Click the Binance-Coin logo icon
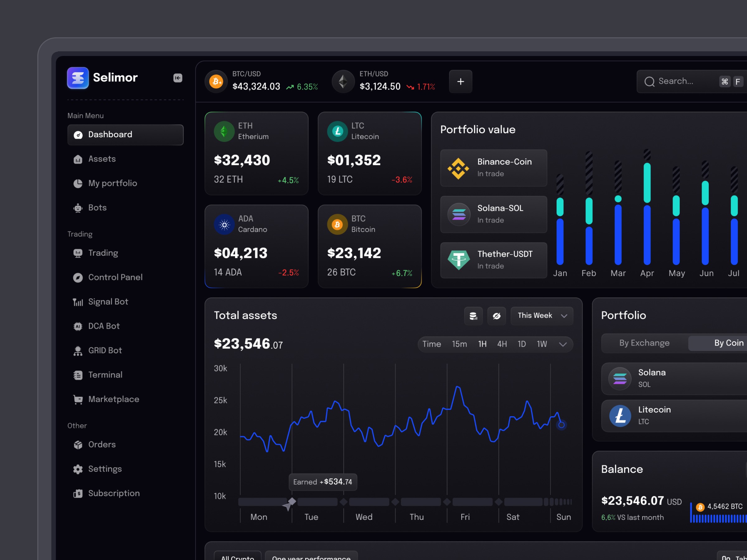Image resolution: width=747 pixels, height=560 pixels. pos(458,168)
